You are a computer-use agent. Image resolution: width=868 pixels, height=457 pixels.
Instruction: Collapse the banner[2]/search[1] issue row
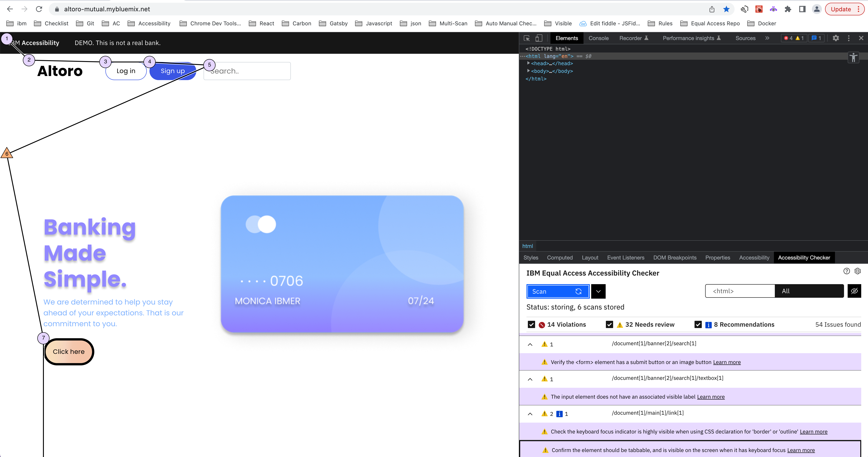pyautogui.click(x=530, y=344)
